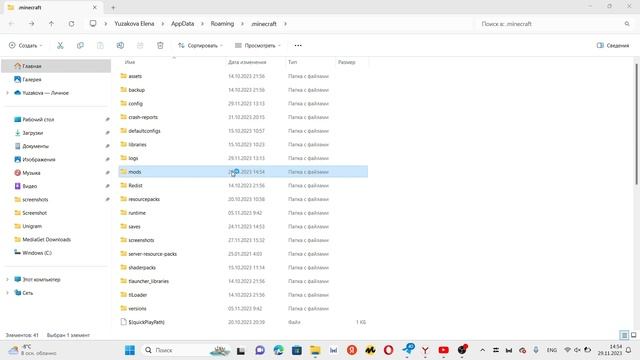Screen dimensions: 640x360
Task: Open the purple chat app in taskbar
Action: [x=260, y=350]
